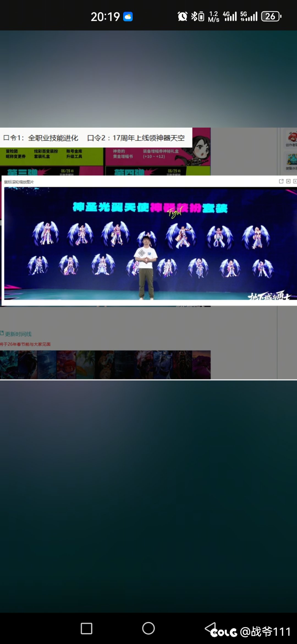Tap the 地下城与勇士 logo on the stage image
Screen dimensions: 297x644
pyautogui.click(x=269, y=296)
